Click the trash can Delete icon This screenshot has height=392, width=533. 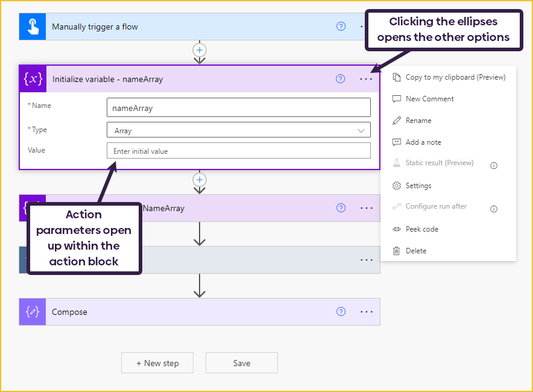pos(396,251)
